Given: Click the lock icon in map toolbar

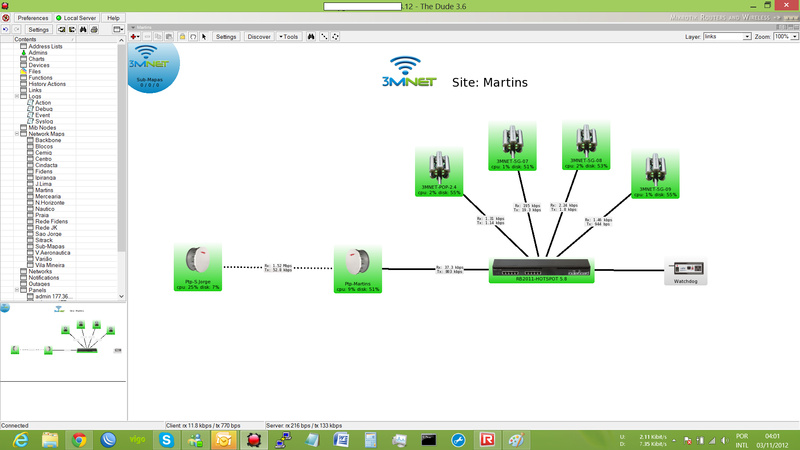Looking at the screenshot, I should click(182, 37).
